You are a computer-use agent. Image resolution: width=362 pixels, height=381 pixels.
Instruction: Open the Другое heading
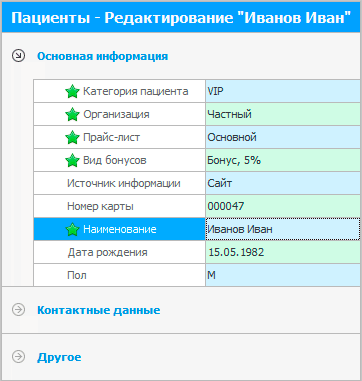tap(59, 357)
